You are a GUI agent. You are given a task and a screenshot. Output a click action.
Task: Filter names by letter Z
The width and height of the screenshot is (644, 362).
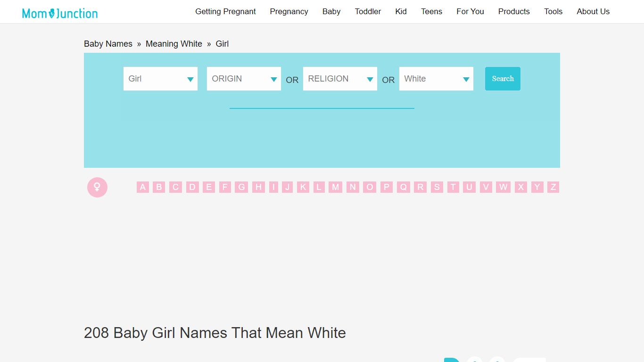click(553, 187)
